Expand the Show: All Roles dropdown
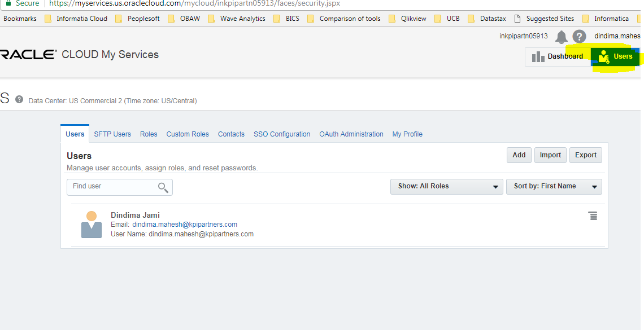The image size is (644, 330). [446, 187]
